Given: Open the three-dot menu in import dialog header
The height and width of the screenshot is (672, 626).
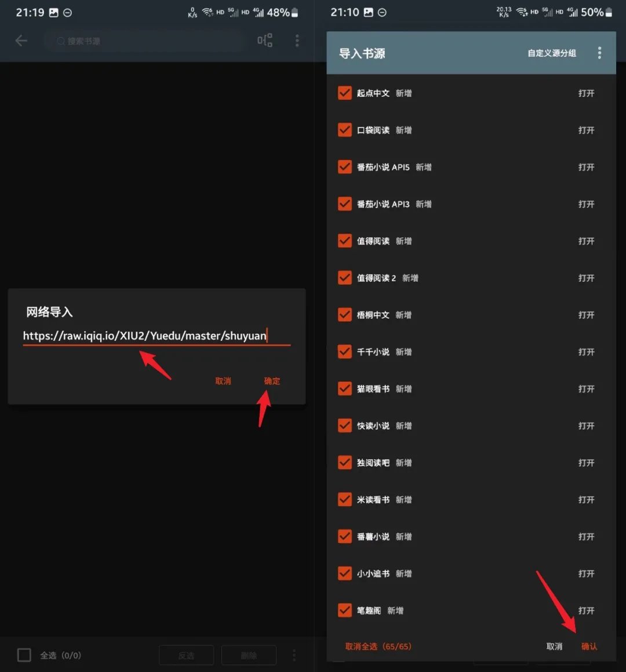Looking at the screenshot, I should point(599,53).
